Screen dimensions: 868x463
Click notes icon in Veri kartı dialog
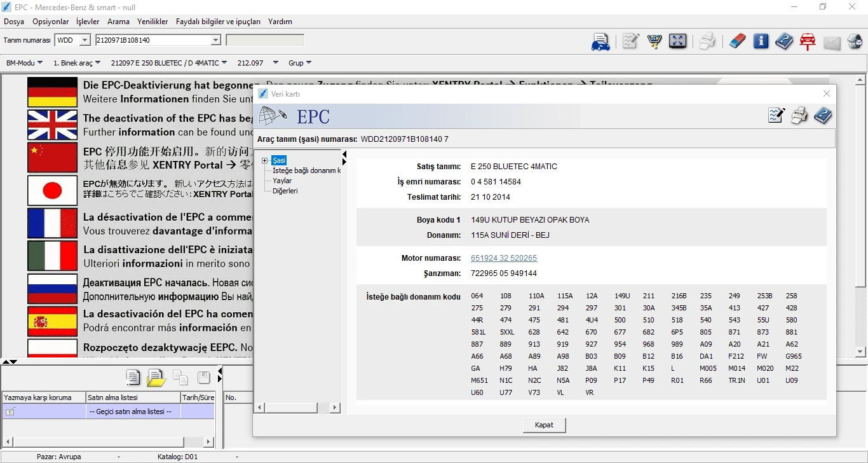[776, 116]
